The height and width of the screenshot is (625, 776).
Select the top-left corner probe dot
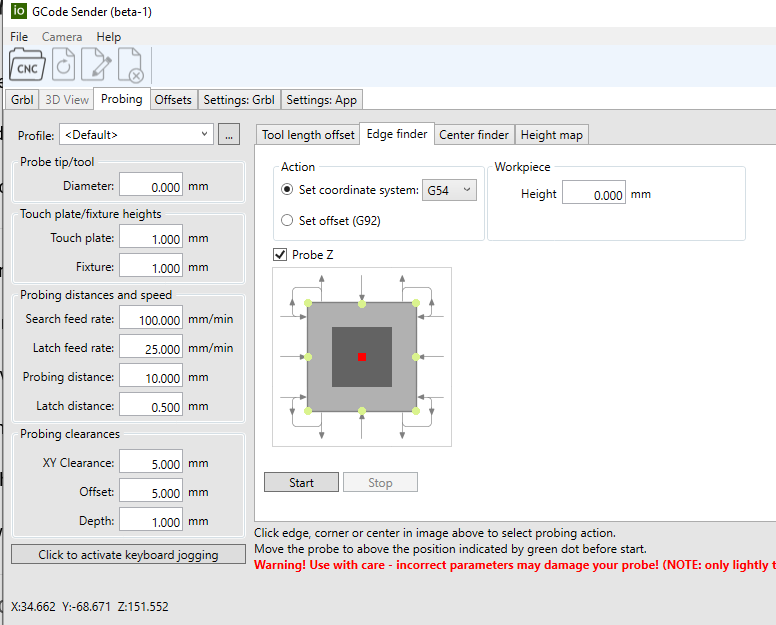pos(308,303)
